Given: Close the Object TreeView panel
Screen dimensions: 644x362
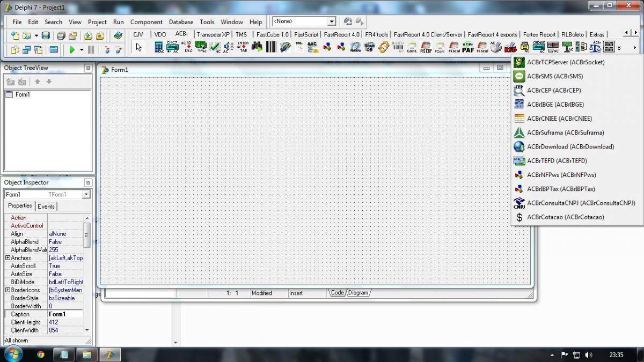Looking at the screenshot, I should [87, 68].
